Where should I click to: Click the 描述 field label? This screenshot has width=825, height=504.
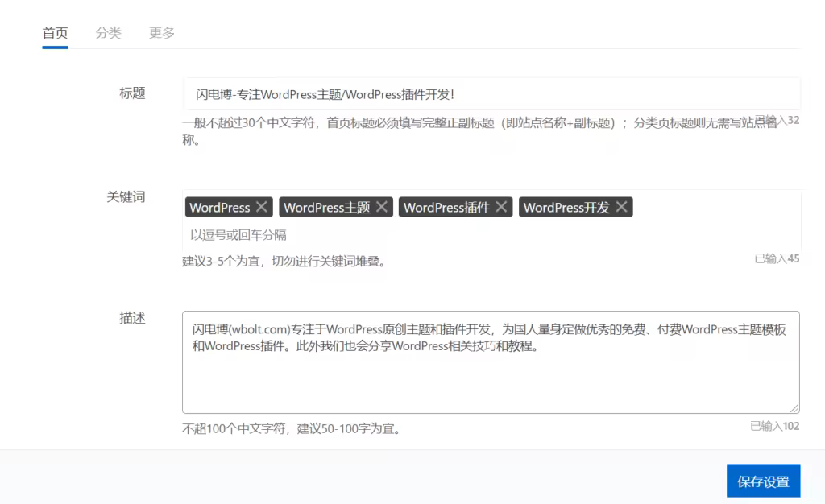click(x=132, y=318)
